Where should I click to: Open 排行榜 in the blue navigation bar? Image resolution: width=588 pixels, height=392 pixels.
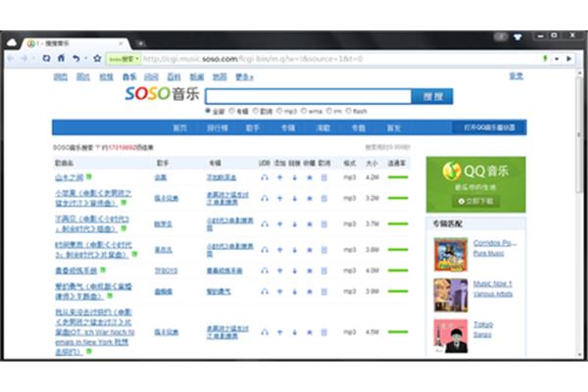[218, 128]
